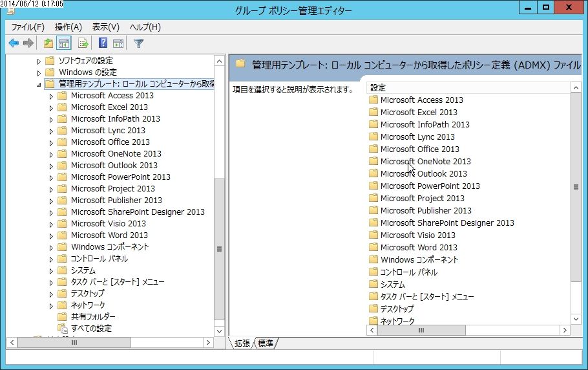
Task: Click tree pane scroll up arrow
Action: [220, 61]
